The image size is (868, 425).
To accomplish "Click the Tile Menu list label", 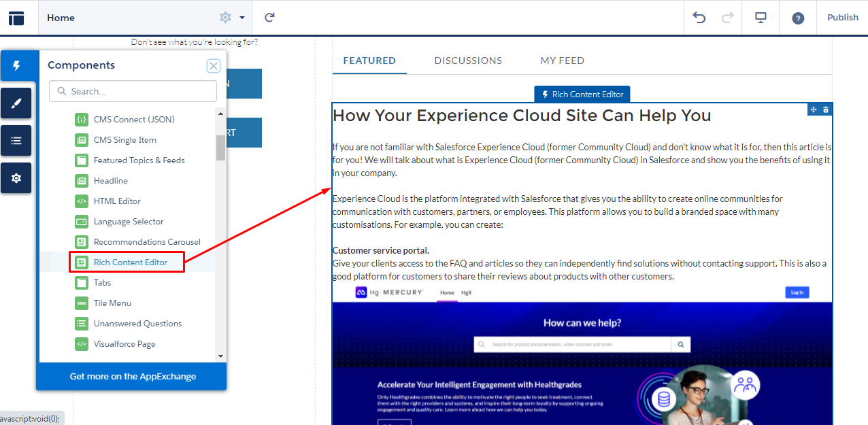I will pos(112,303).
